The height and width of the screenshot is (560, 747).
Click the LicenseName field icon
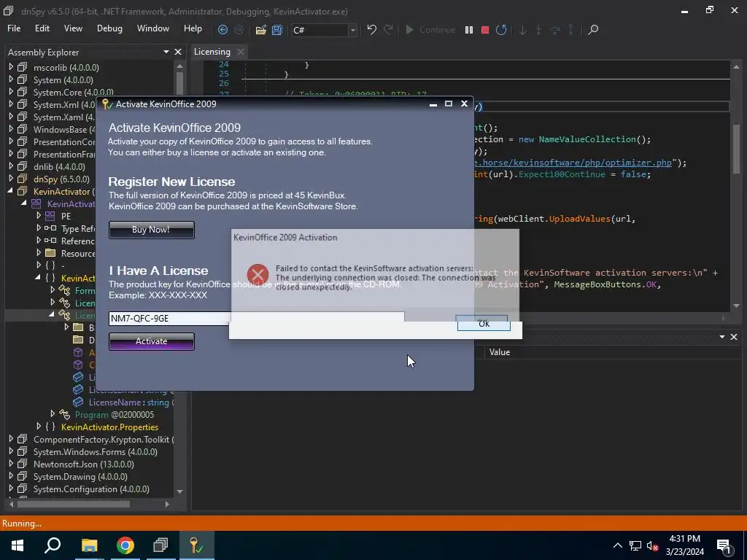pos(78,402)
